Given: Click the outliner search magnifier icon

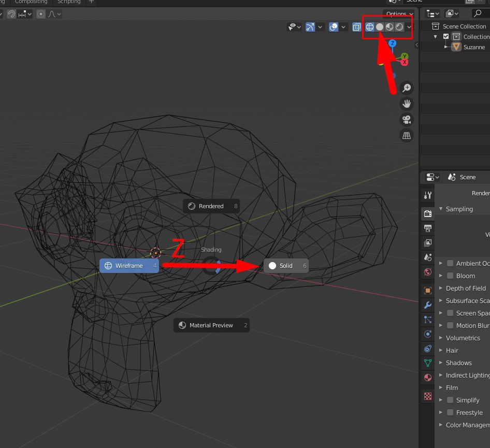Looking at the screenshot, I should click(x=478, y=13).
